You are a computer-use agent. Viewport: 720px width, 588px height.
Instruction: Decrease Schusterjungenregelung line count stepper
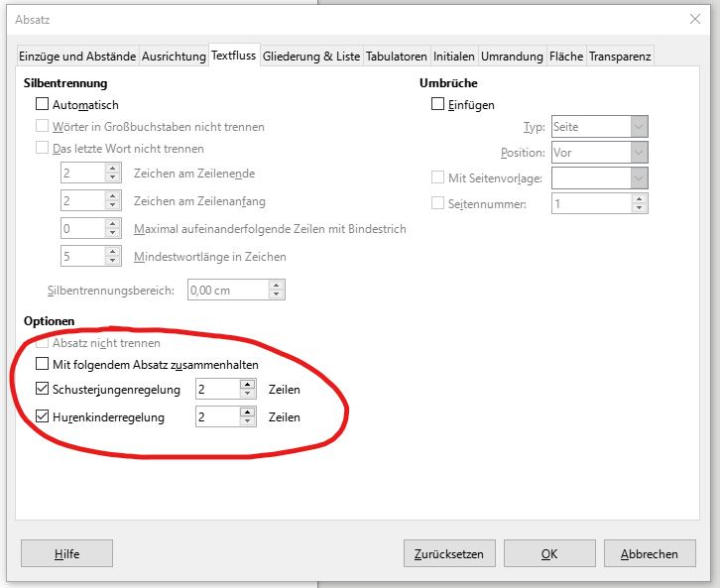247,394
